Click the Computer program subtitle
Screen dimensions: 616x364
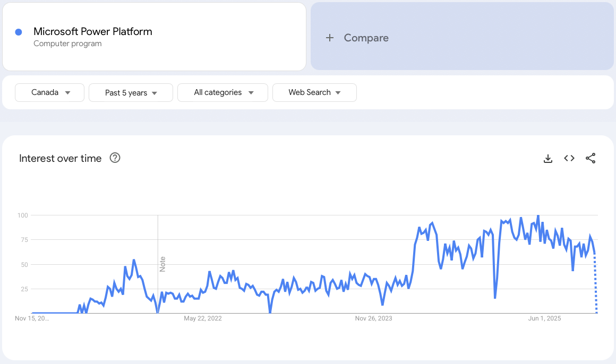pyautogui.click(x=67, y=44)
